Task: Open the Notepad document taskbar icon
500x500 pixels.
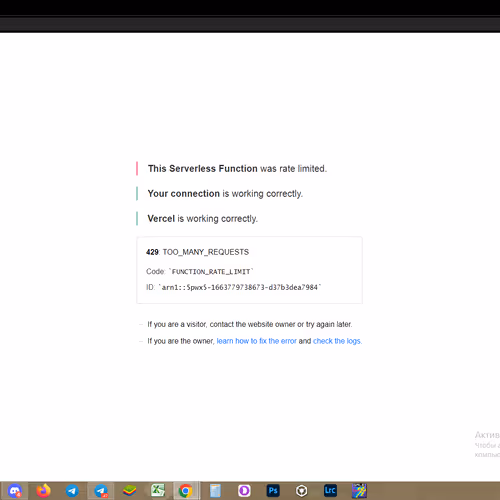Action: tap(215, 491)
